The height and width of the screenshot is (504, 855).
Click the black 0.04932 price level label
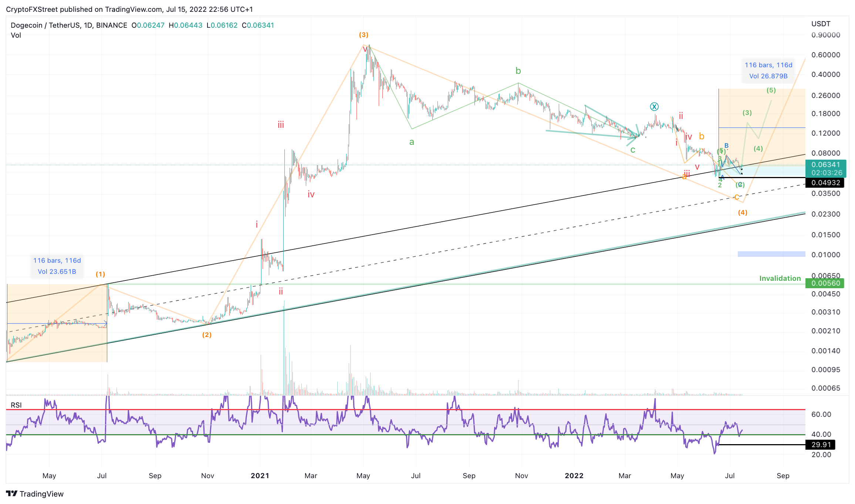[825, 183]
